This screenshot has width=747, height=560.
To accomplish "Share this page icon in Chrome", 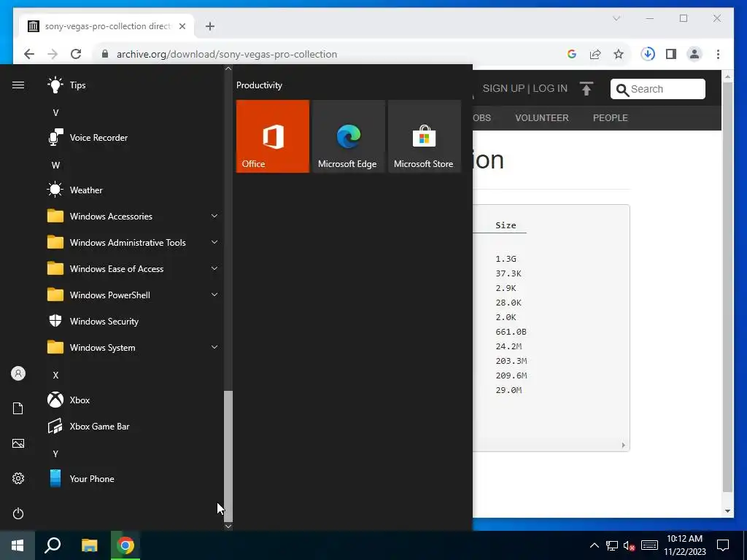I will pyautogui.click(x=595, y=54).
